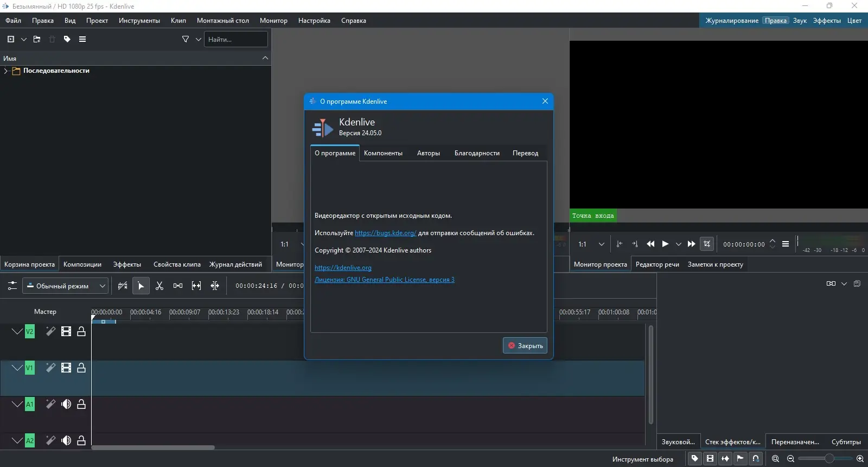The width and height of the screenshot is (868, 467).
Task: Open the Справка menu
Action: tap(354, 21)
